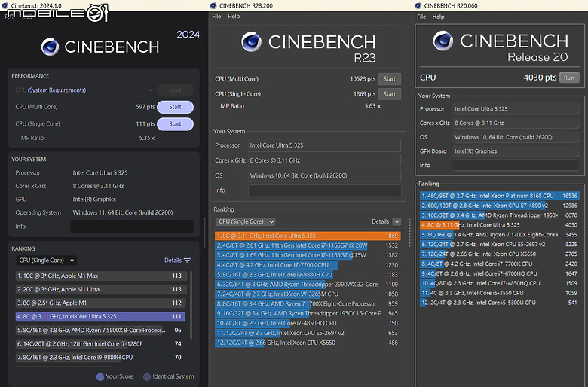Click the Details filter icon in Cinebench 2024

tap(187, 261)
